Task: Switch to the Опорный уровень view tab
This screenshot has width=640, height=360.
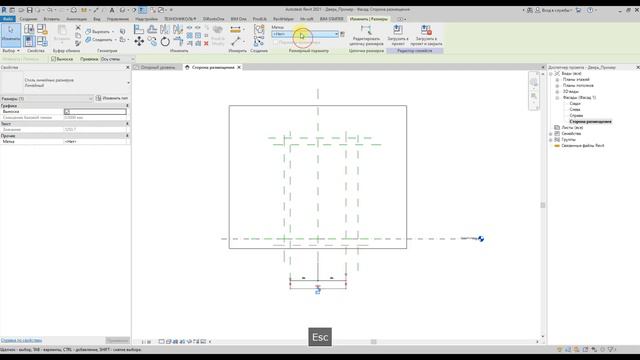Action: (x=158, y=67)
